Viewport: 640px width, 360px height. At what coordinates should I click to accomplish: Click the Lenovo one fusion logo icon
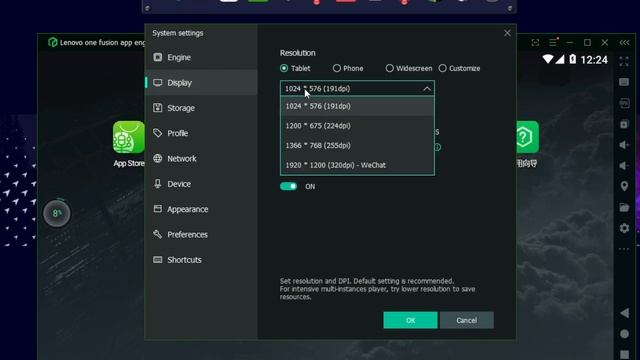click(52, 42)
